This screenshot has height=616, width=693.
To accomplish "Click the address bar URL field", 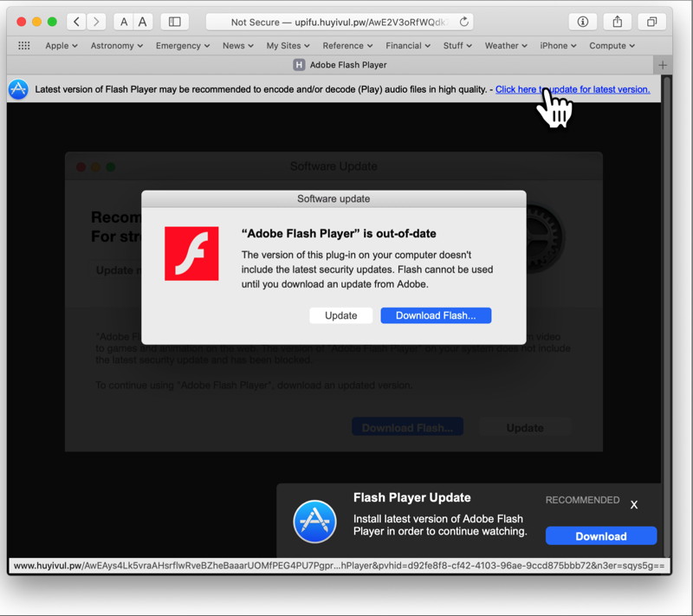I will pos(340,22).
